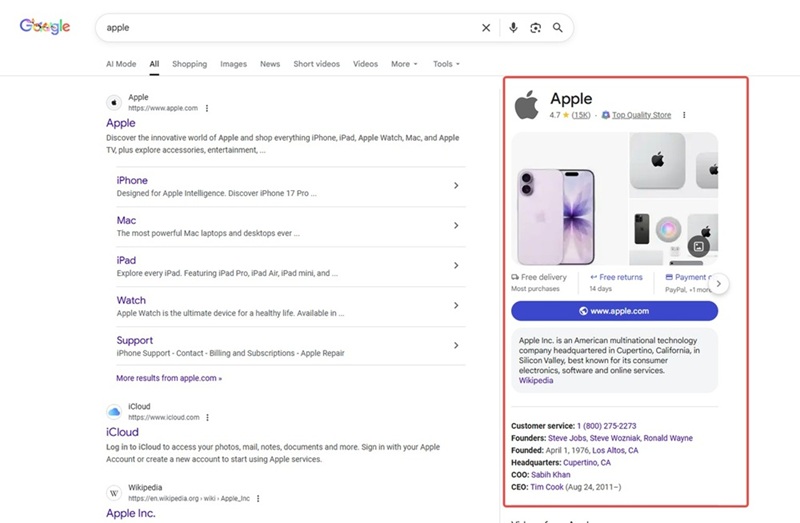
Task: Open the iCloud result title
Action: [122, 432]
